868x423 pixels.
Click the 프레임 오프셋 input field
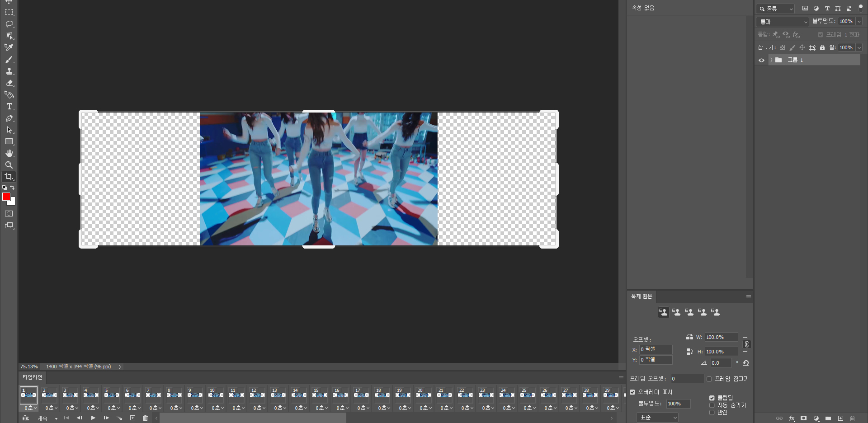[x=687, y=379]
